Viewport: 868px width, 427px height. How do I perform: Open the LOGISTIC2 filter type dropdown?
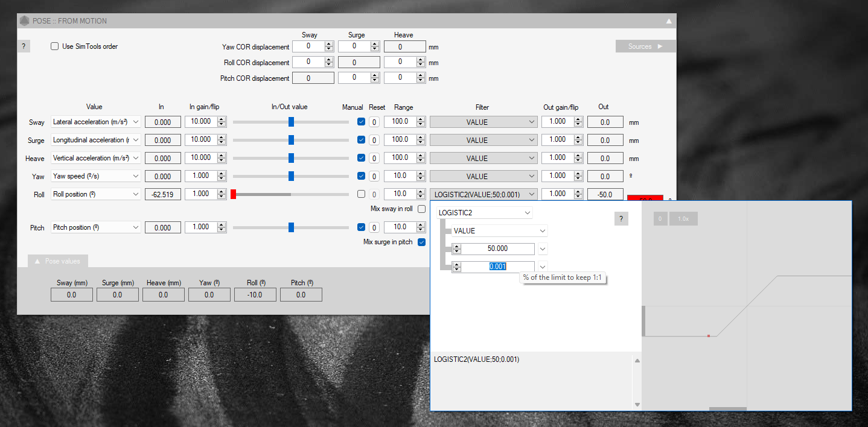tap(528, 213)
